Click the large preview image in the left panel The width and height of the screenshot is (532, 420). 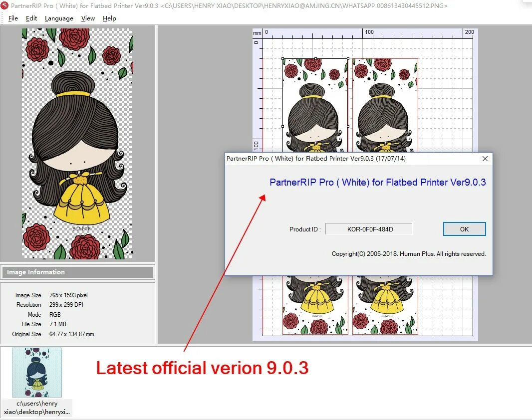[x=77, y=143]
